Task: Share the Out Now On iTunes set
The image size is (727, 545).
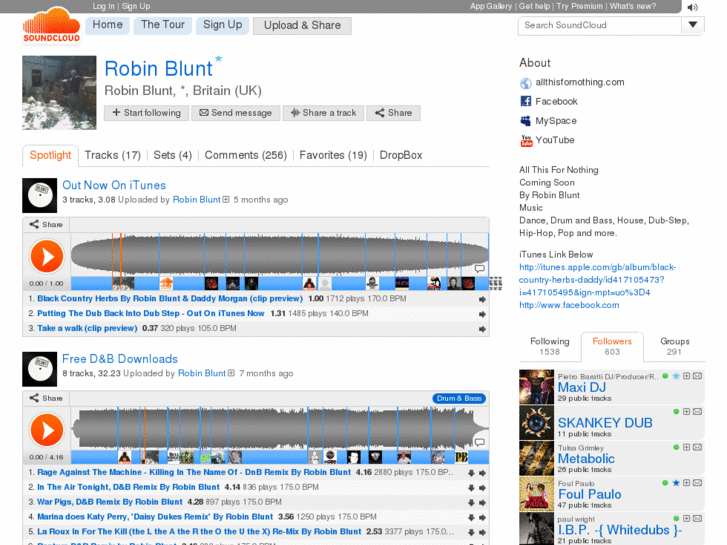Action: point(46,224)
